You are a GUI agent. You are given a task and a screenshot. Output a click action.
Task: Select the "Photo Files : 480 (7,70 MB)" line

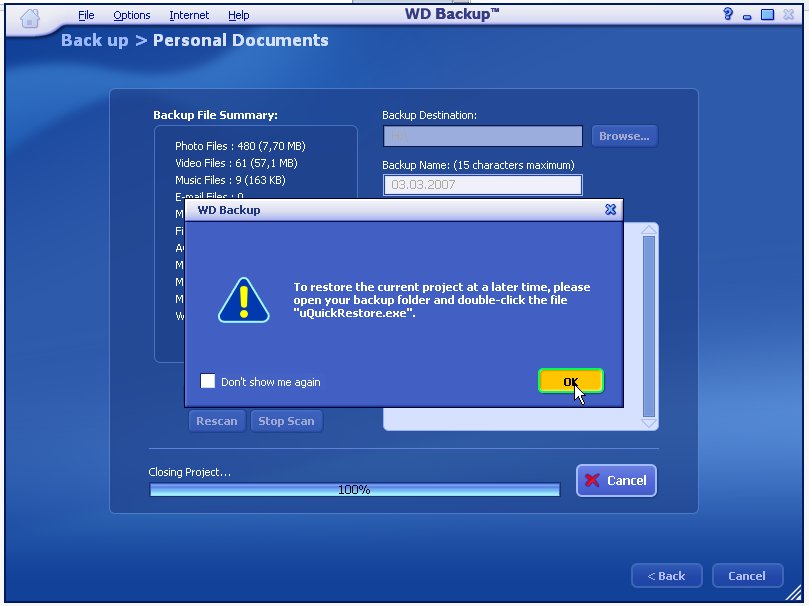[x=240, y=146]
